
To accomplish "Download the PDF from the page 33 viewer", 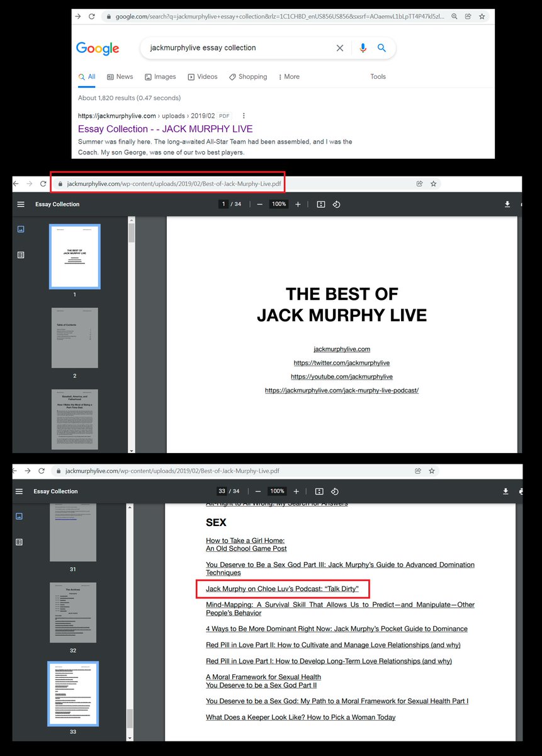I will point(505,491).
